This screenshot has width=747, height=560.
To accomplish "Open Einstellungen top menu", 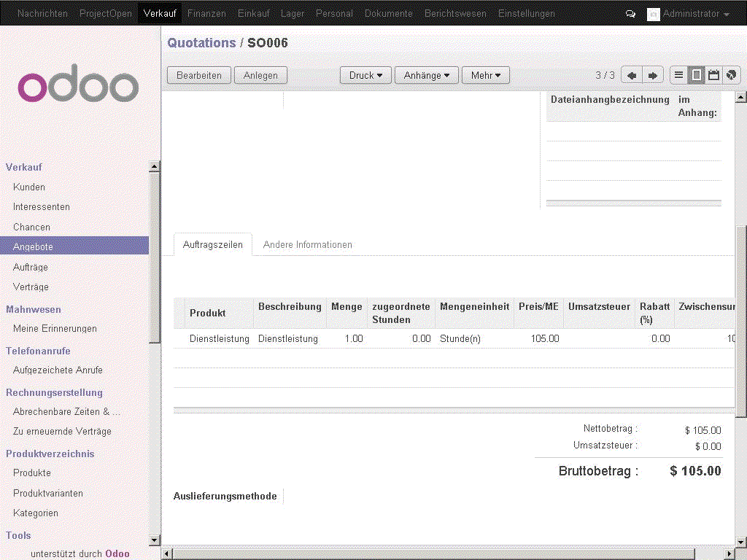I will pyautogui.click(x=527, y=14).
